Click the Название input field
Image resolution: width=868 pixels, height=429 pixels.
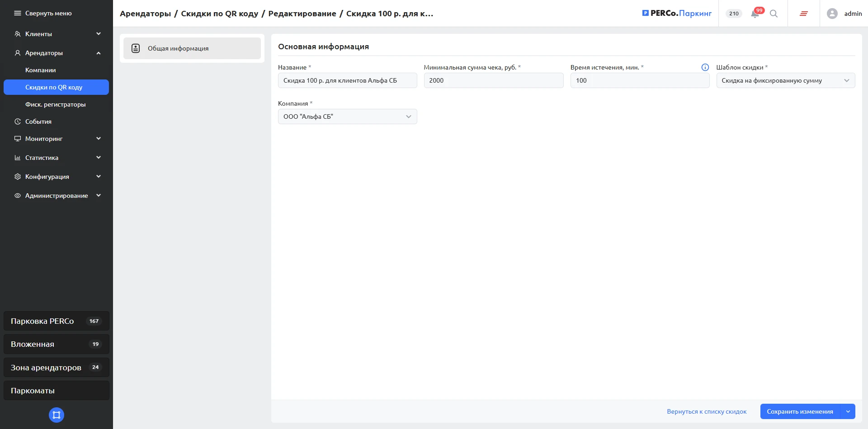point(347,80)
